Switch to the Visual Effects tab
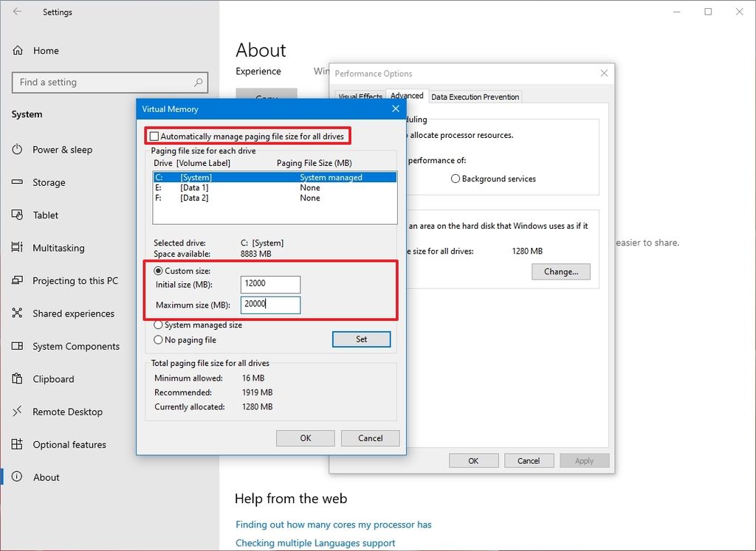Viewport: 756px width, 551px height. [360, 96]
